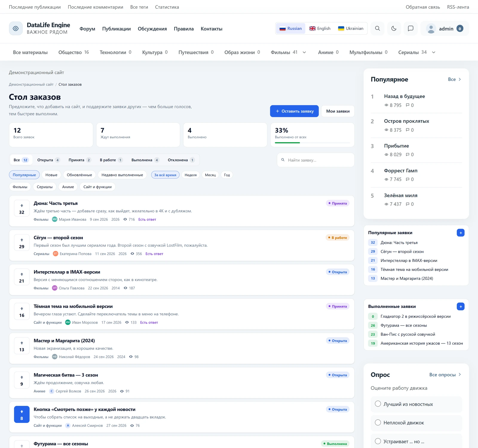Image resolution: width=478 pixels, height=448 pixels.
Task: Open Все popular items chevron link
Action: (454, 79)
